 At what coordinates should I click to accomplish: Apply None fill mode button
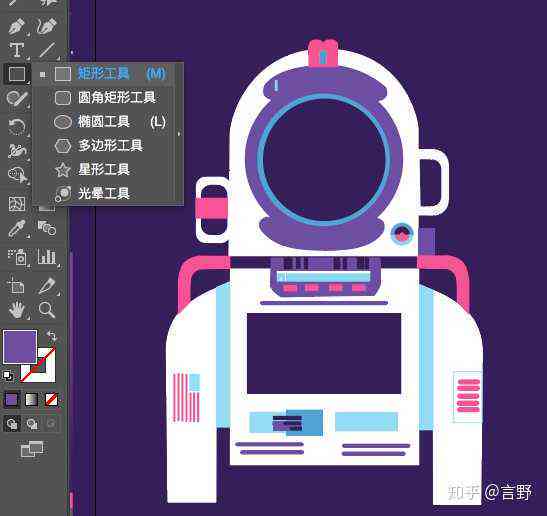pyautogui.click(x=51, y=399)
